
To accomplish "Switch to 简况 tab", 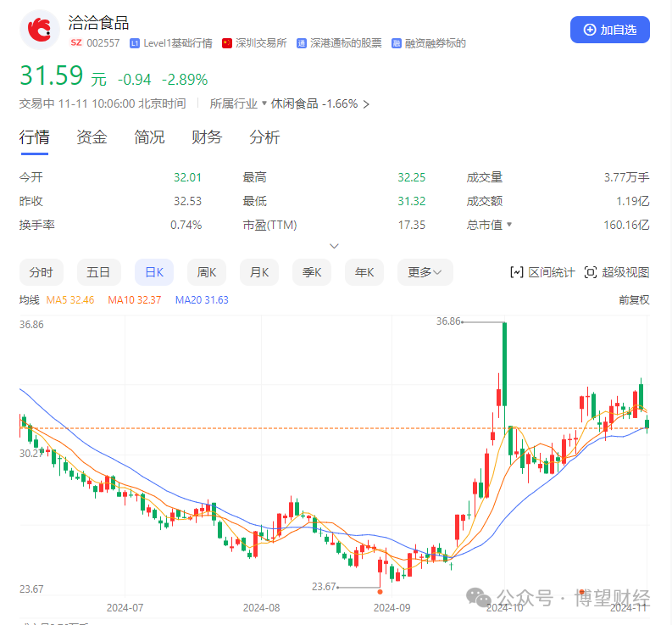I will (149, 137).
